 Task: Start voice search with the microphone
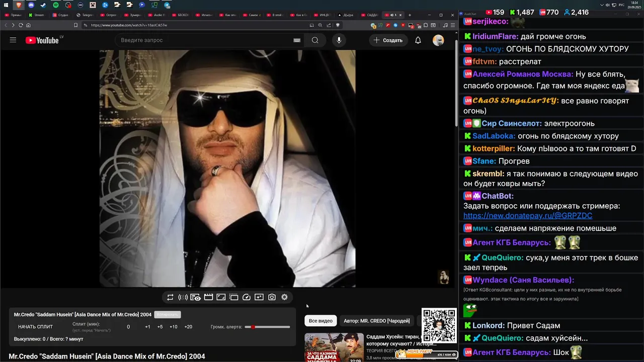tap(339, 40)
